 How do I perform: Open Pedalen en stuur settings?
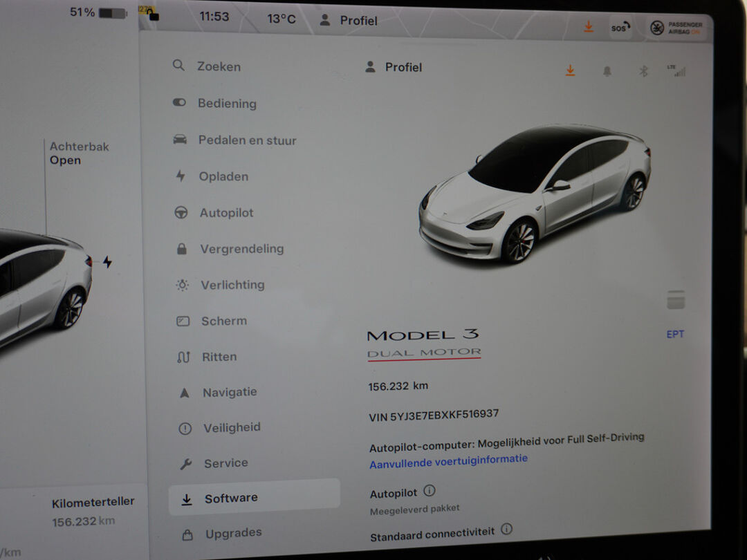coord(234,140)
